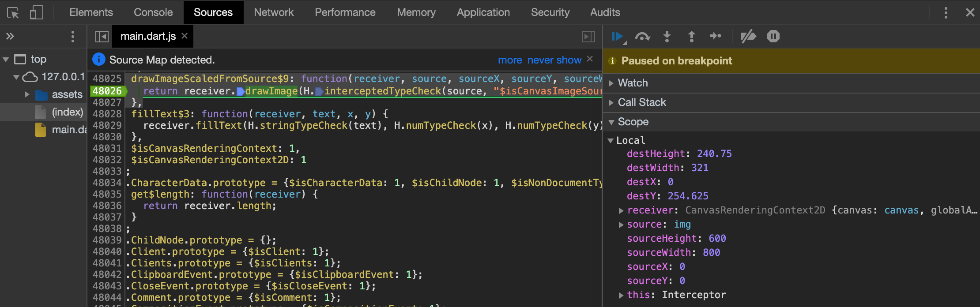Click breakpoint on line 48026

(x=107, y=91)
